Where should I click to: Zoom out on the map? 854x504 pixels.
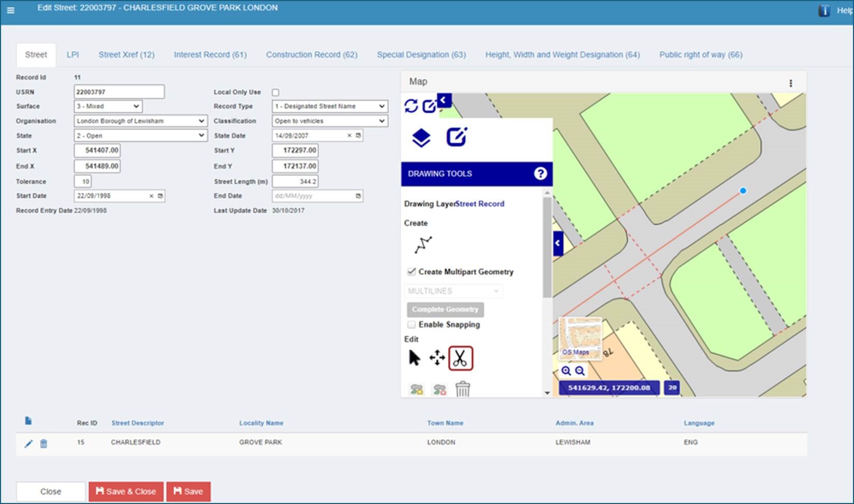tap(580, 370)
